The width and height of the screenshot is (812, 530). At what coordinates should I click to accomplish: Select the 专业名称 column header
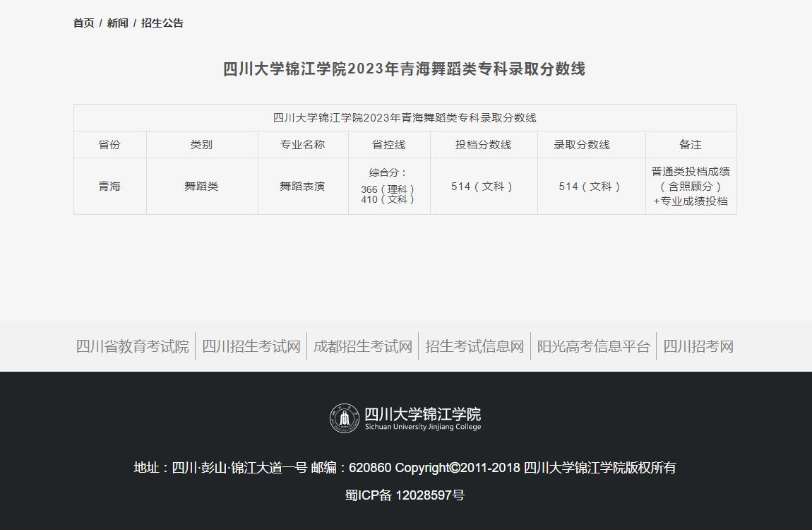[303, 145]
